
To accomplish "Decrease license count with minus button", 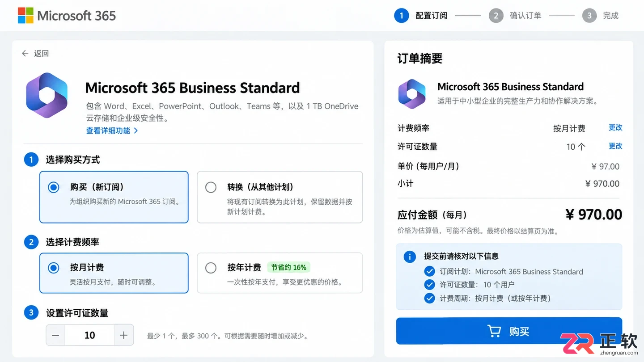I will tap(55, 335).
